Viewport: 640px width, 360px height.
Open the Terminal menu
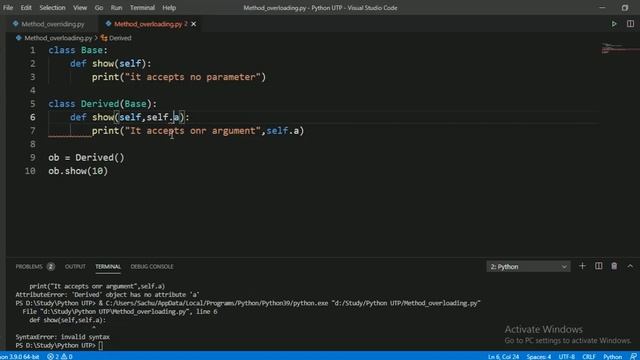(142, 8)
